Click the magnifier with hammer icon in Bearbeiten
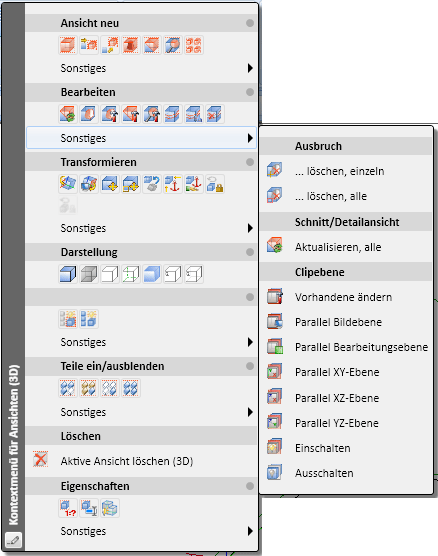Screen dimensions: 438x556 152,114
